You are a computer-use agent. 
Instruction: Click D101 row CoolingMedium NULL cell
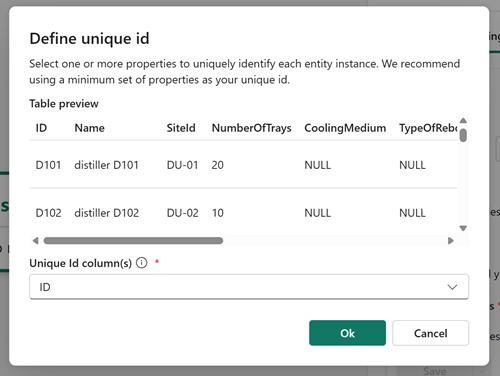[318, 165]
